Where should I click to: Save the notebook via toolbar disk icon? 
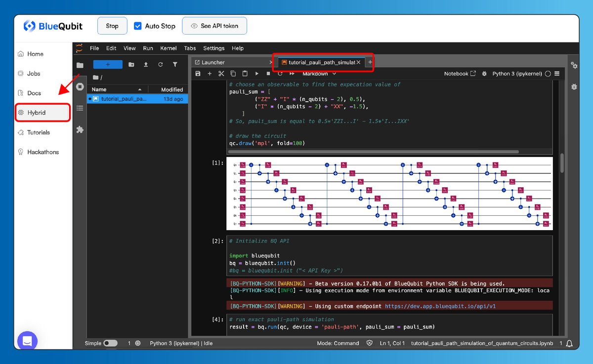coord(198,73)
